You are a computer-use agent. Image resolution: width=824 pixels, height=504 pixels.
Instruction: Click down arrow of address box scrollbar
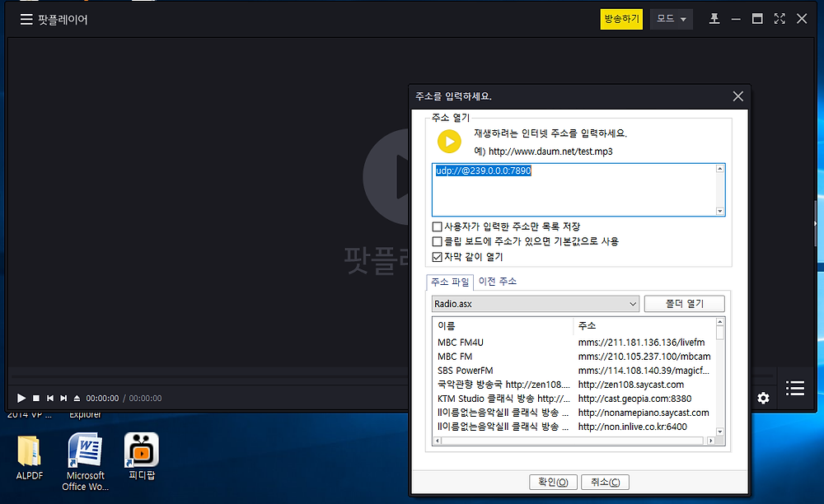(720, 211)
